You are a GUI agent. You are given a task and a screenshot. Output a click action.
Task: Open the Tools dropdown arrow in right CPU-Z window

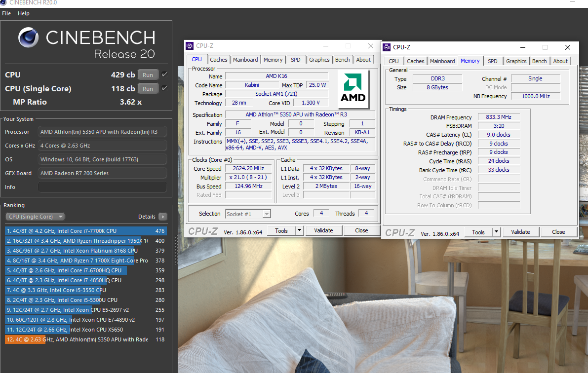(x=496, y=231)
